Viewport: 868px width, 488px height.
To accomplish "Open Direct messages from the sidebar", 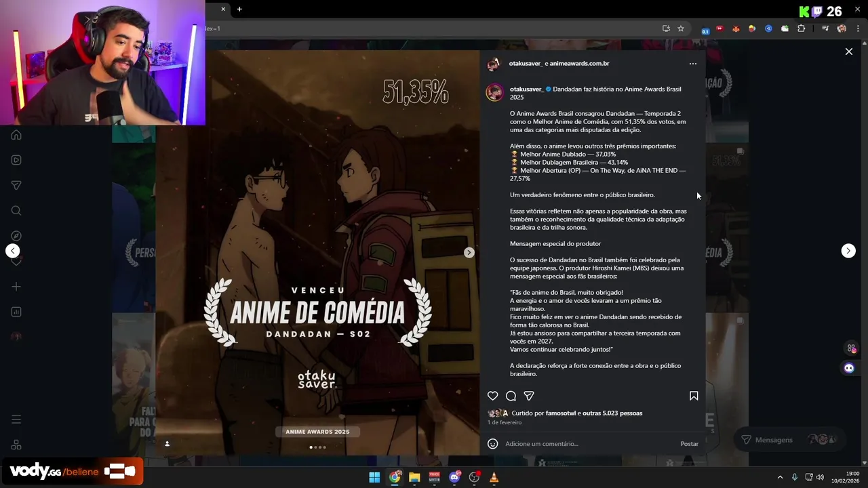I will [16, 185].
